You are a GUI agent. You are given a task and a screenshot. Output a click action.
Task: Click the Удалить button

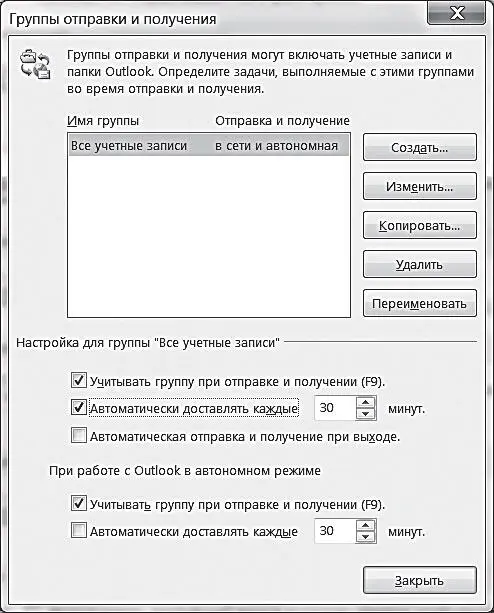tap(420, 265)
